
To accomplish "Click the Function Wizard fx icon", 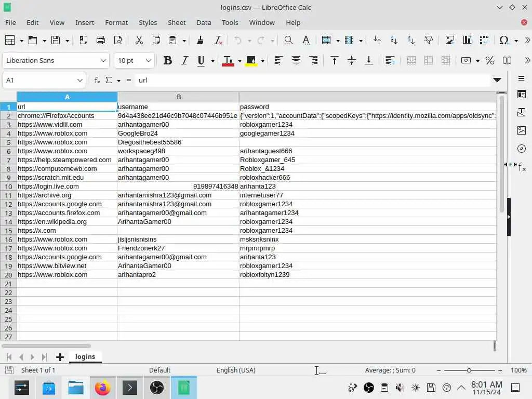I will pos(97,80).
